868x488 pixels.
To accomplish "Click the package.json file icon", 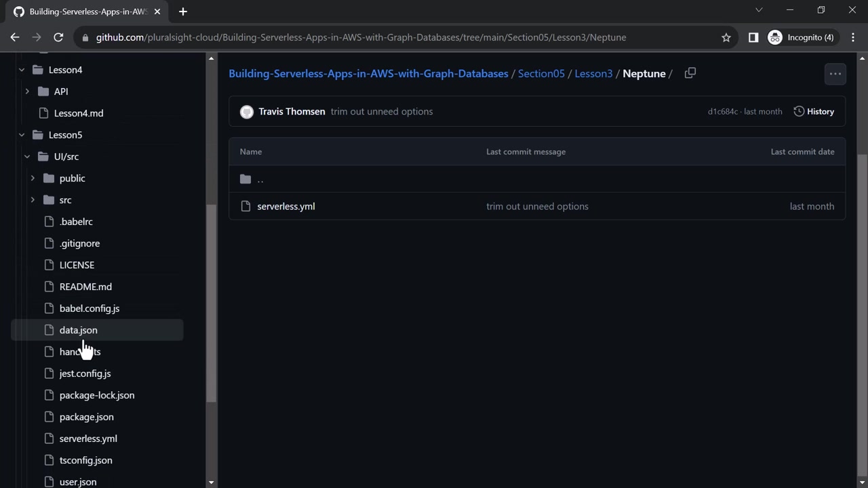I will tap(48, 417).
